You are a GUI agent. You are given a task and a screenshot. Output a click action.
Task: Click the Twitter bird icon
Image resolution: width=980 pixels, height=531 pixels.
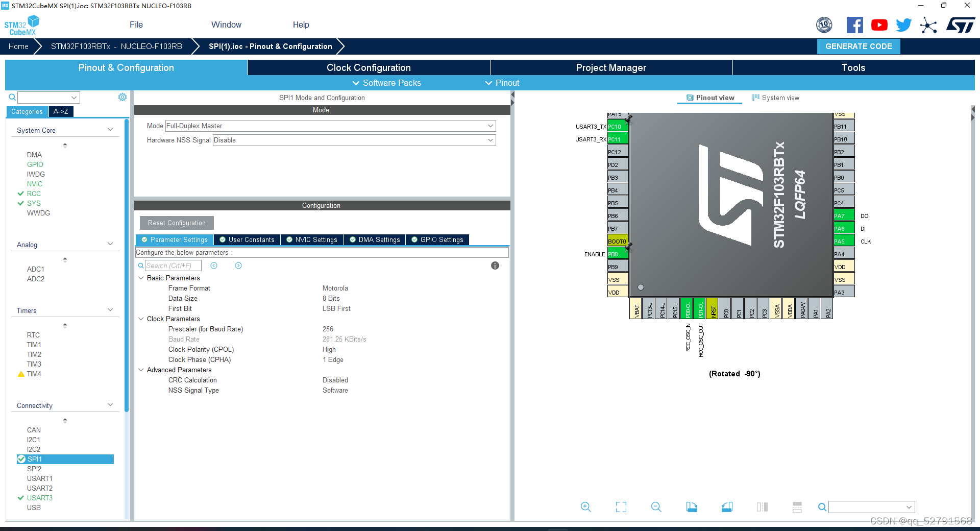tap(903, 25)
